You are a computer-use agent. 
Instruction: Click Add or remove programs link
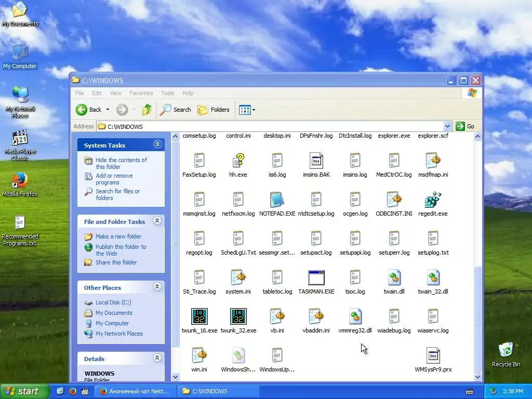114,179
